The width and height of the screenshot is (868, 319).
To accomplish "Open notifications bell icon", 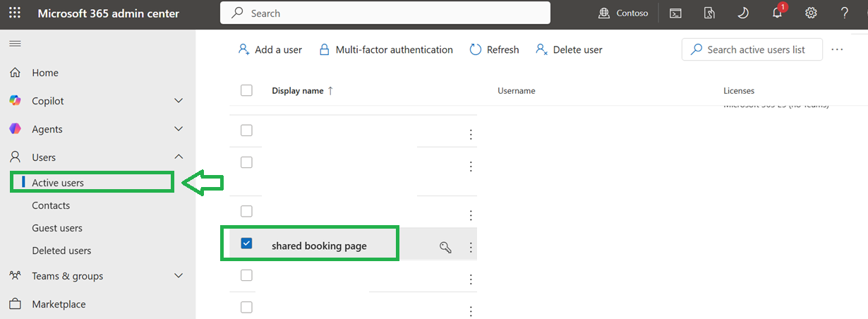I will pos(777,12).
